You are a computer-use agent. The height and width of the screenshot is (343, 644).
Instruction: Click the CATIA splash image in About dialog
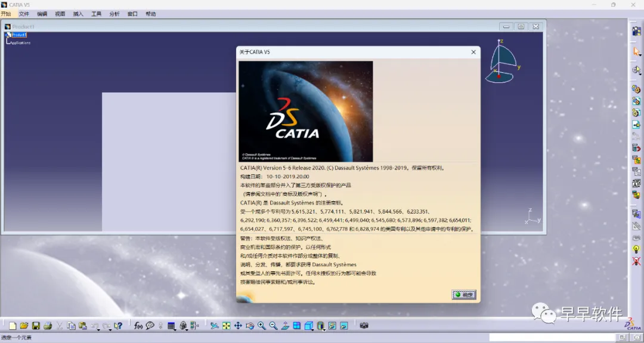(x=305, y=112)
